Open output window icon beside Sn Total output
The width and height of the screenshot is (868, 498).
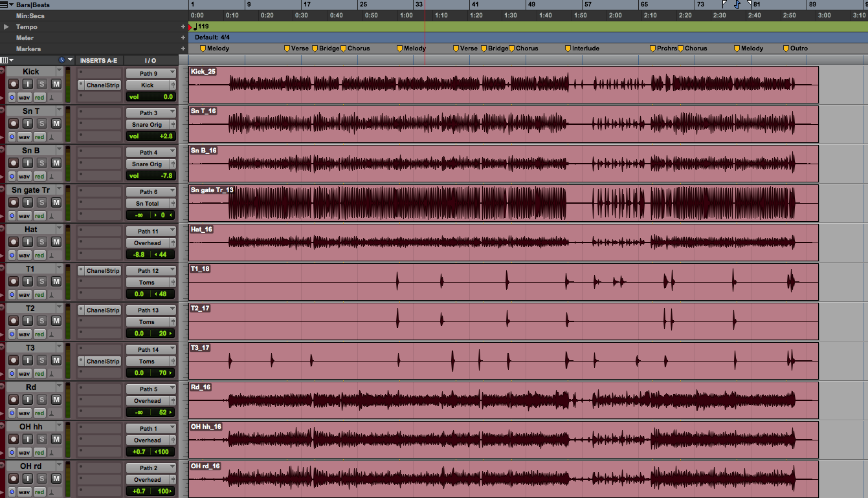click(x=173, y=204)
